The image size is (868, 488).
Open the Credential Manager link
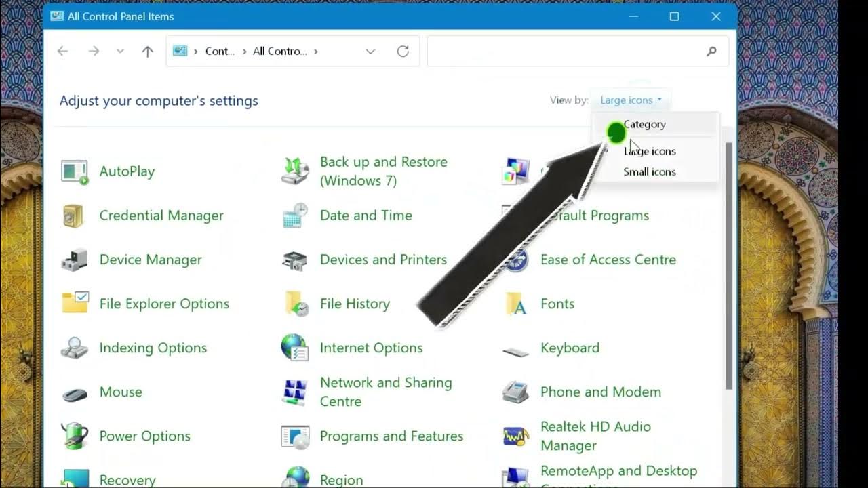click(x=161, y=216)
